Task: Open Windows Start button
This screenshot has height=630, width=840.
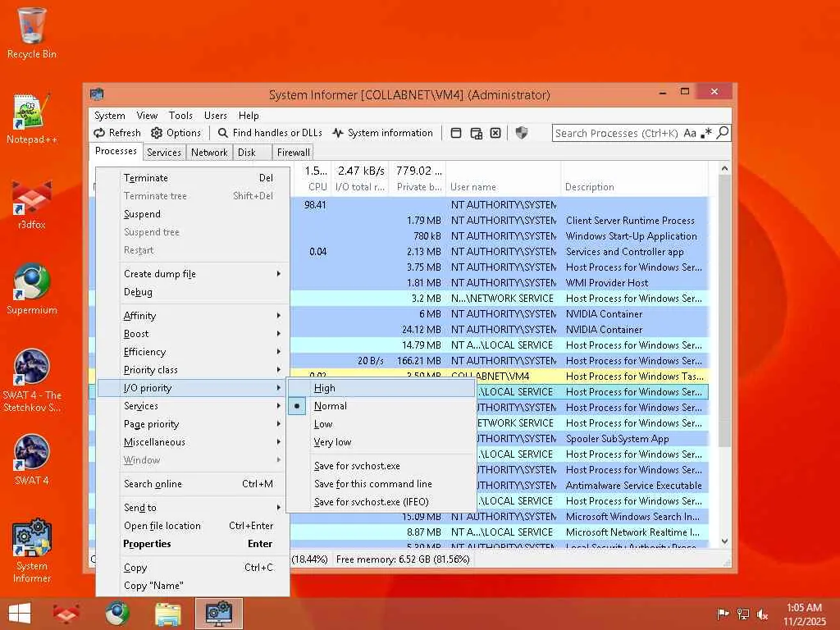Action: (20, 614)
